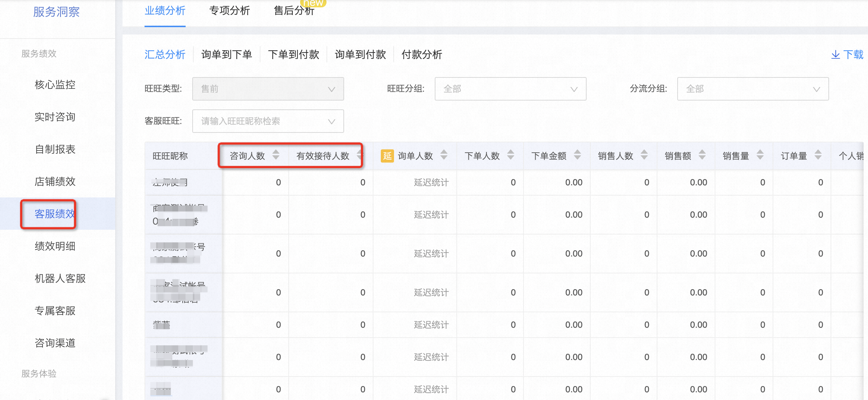Open 核心监控 in the sidebar
This screenshot has height=400, width=868.
pyautogui.click(x=55, y=85)
